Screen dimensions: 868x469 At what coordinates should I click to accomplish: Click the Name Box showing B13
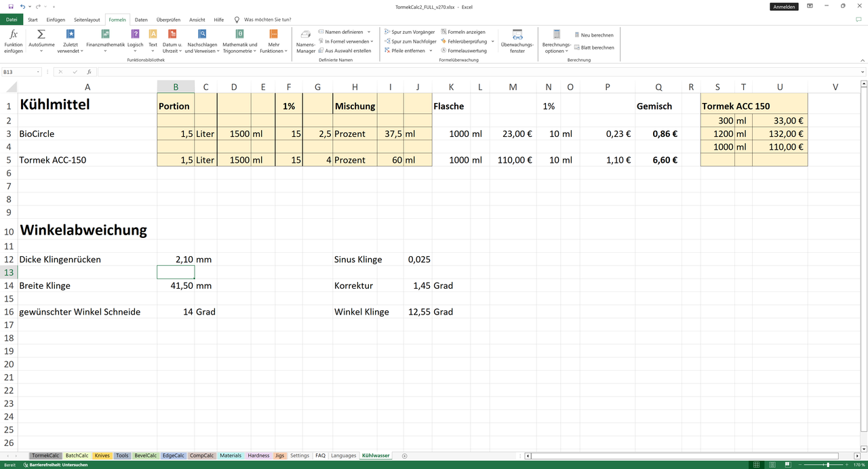(x=18, y=72)
